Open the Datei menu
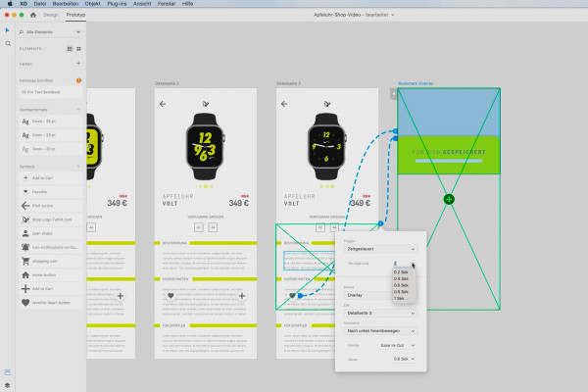Viewport: 588px width, 392px height. coord(40,3)
